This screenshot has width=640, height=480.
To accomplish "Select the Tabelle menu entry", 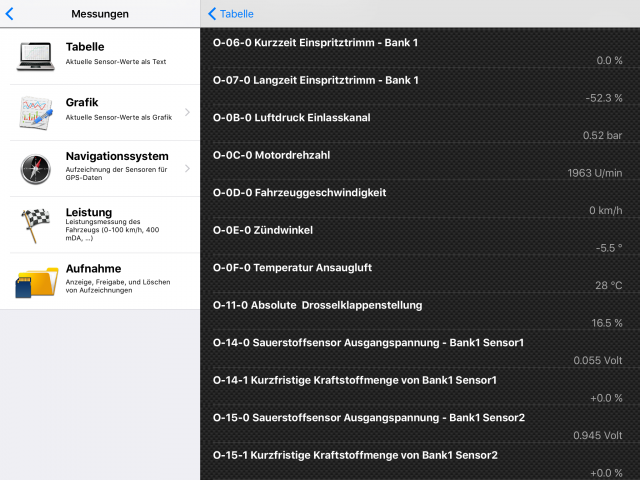I will tap(100, 56).
